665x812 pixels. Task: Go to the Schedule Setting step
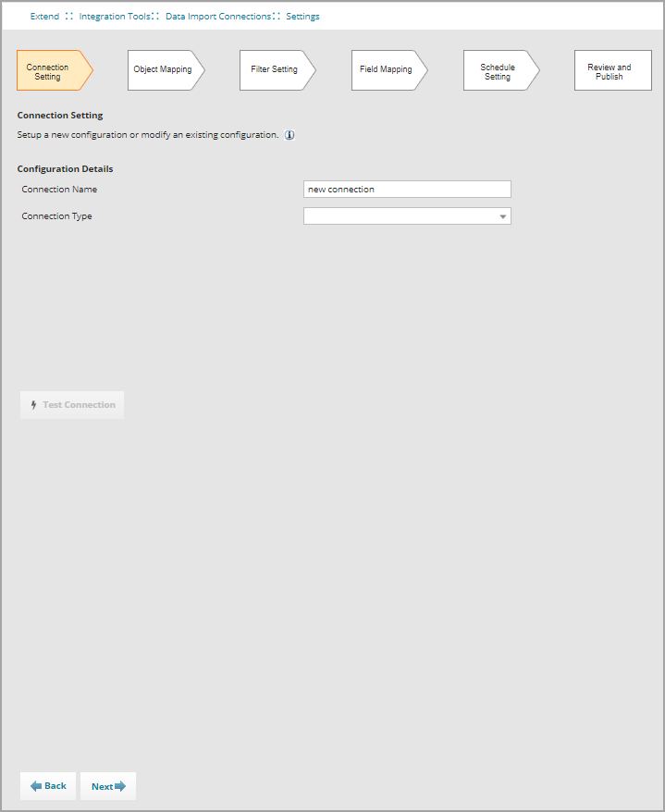[x=498, y=71]
